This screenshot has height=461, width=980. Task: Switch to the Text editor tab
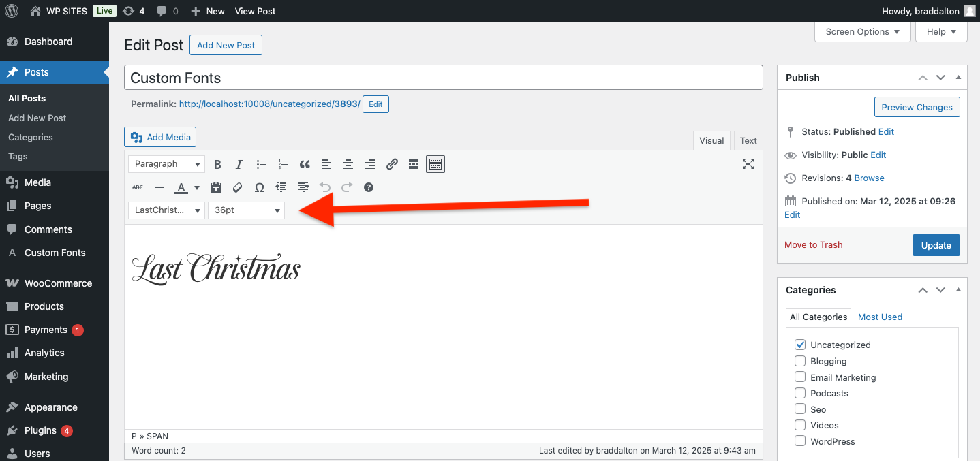(x=747, y=140)
